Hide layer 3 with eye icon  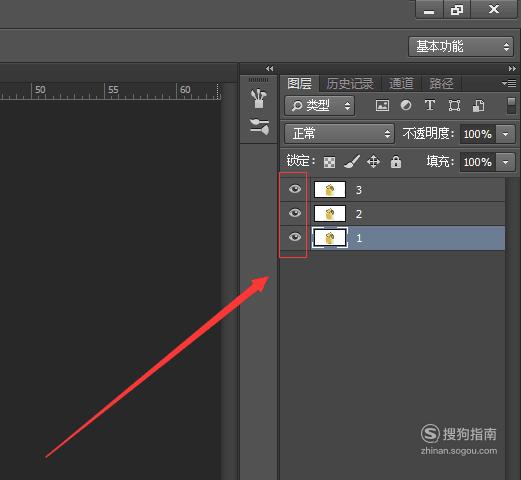click(x=295, y=189)
